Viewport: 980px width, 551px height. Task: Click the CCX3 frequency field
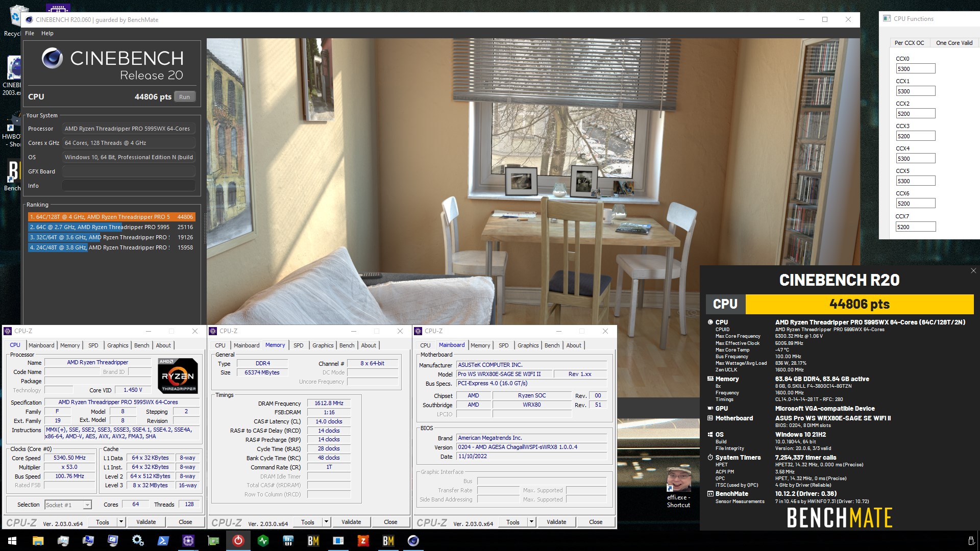coord(916,136)
